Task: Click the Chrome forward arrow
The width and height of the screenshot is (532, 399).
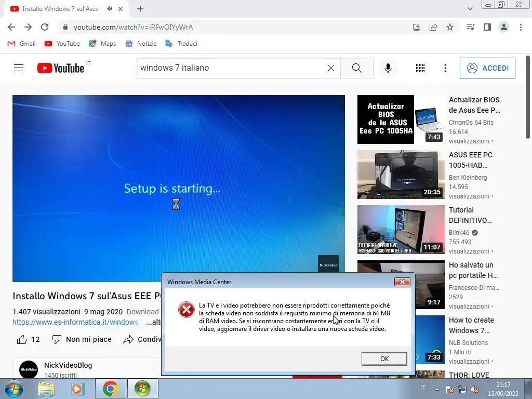Action: tap(28, 27)
